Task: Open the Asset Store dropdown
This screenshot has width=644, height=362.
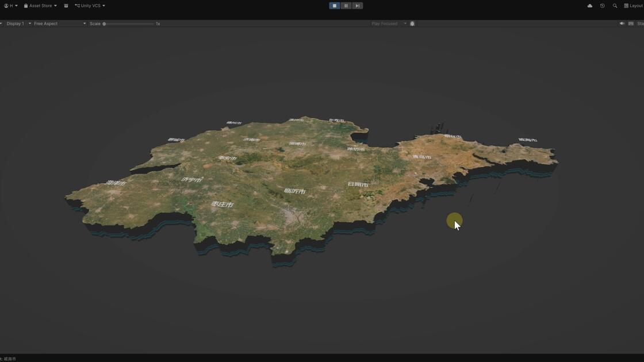Action: [x=40, y=6]
